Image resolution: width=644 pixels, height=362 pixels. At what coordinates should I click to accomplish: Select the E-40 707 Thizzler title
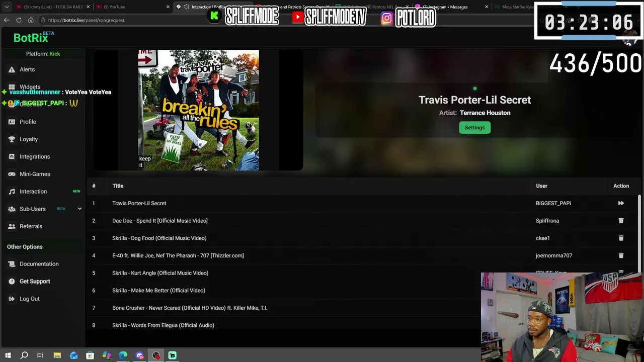178,255
